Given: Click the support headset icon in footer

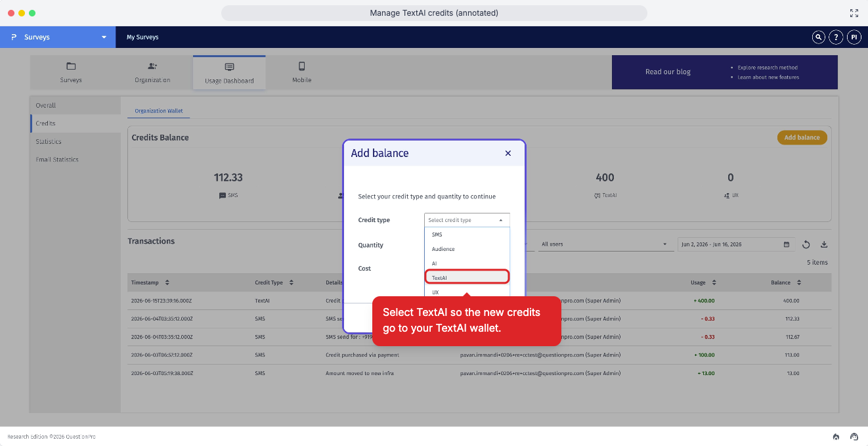Looking at the screenshot, I should [854, 436].
